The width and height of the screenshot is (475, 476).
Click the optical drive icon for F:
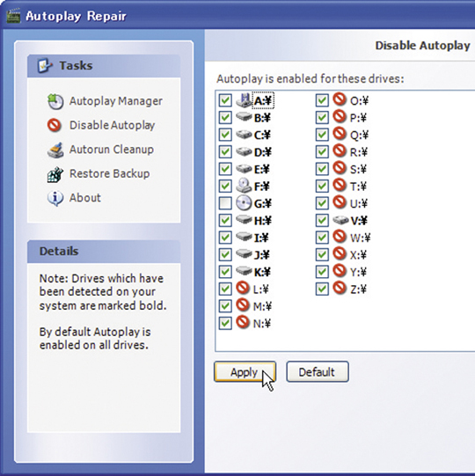(244, 186)
